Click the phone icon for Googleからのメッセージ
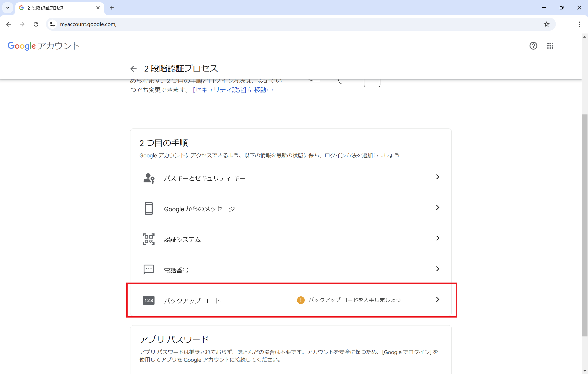 point(149,208)
